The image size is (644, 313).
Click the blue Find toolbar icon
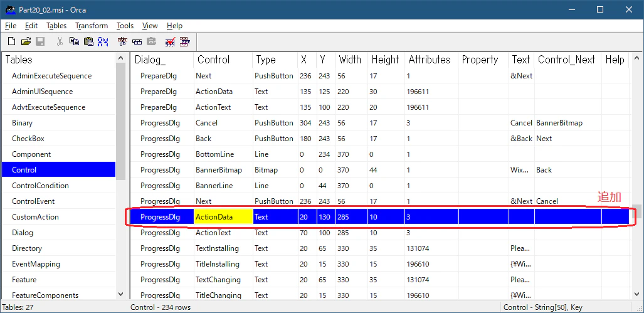pos(103,41)
